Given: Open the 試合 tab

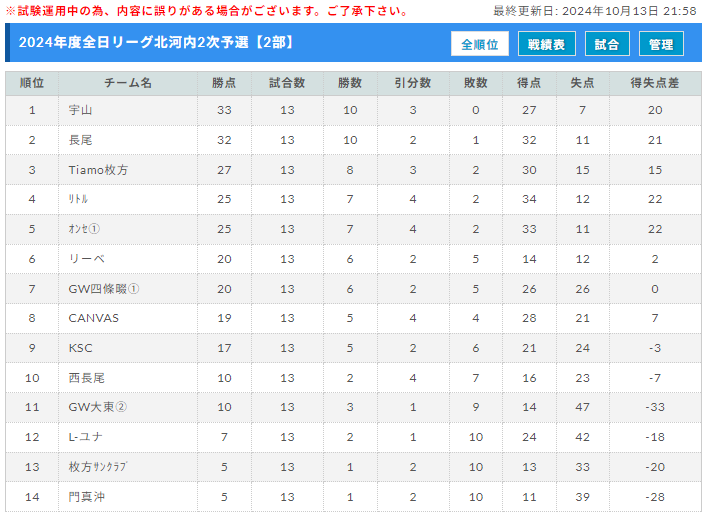Looking at the screenshot, I should 607,44.
